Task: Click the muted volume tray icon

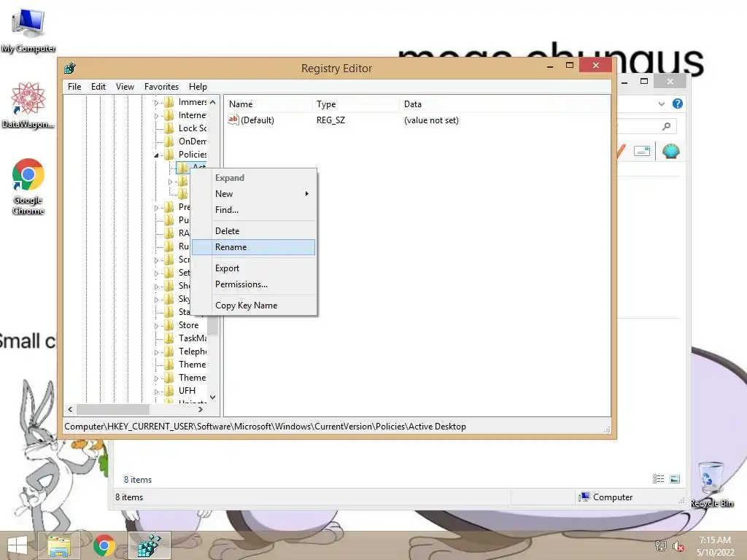Action: click(678, 546)
